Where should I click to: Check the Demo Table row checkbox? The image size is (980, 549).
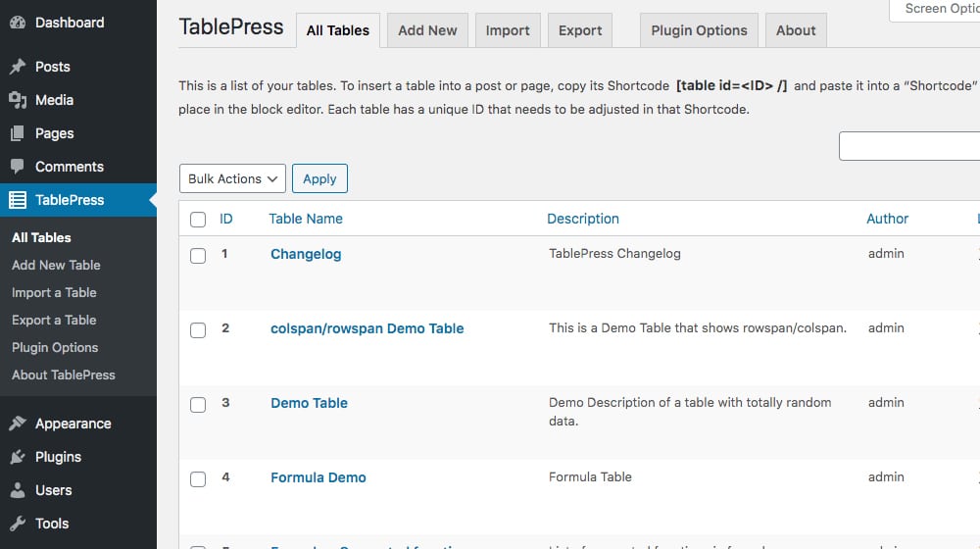[198, 405]
